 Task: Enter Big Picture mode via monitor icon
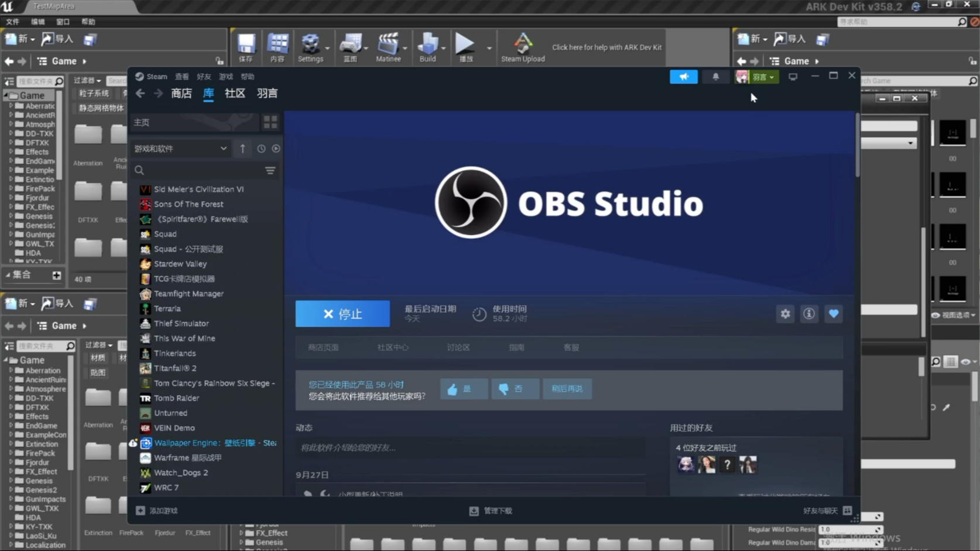(793, 77)
